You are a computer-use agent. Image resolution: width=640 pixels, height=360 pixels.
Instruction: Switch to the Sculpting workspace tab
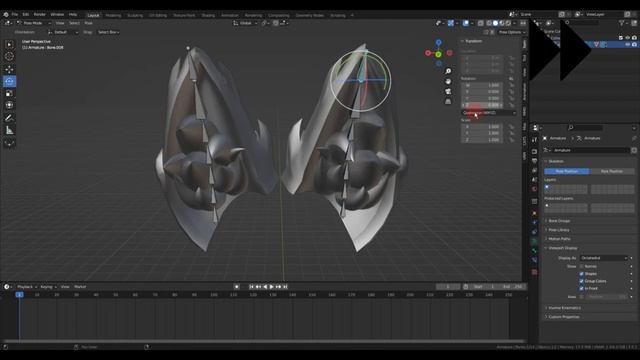(135, 15)
